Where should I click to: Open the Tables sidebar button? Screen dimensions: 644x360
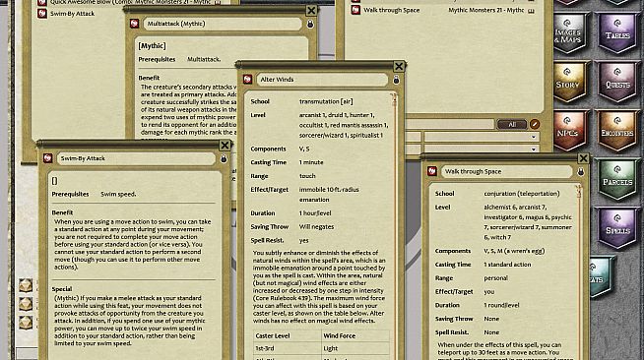tap(617, 32)
